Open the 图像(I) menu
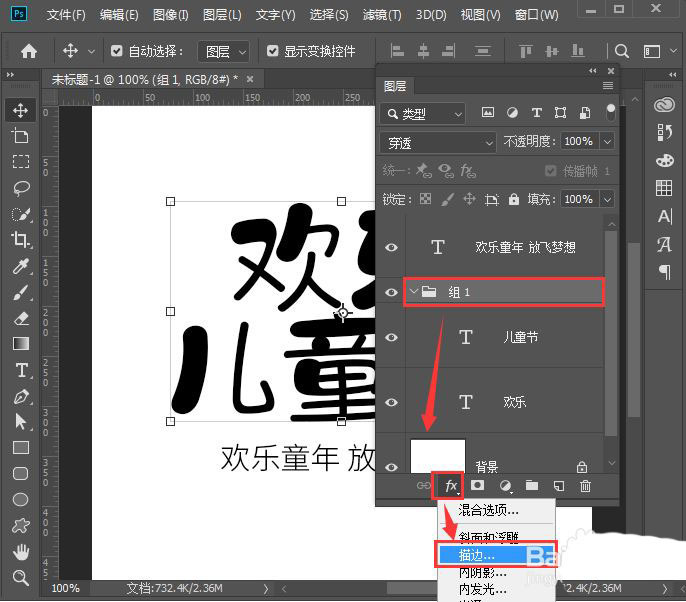This screenshot has height=602, width=686. point(171,15)
